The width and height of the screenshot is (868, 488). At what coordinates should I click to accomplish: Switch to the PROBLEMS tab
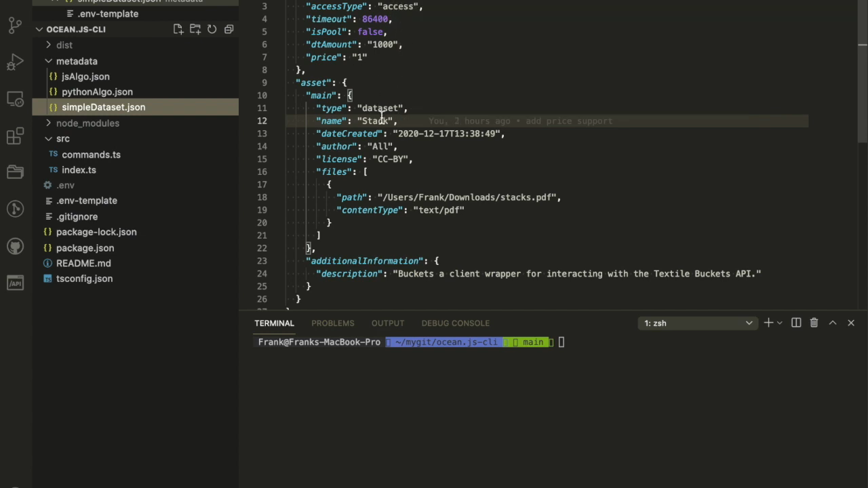333,323
